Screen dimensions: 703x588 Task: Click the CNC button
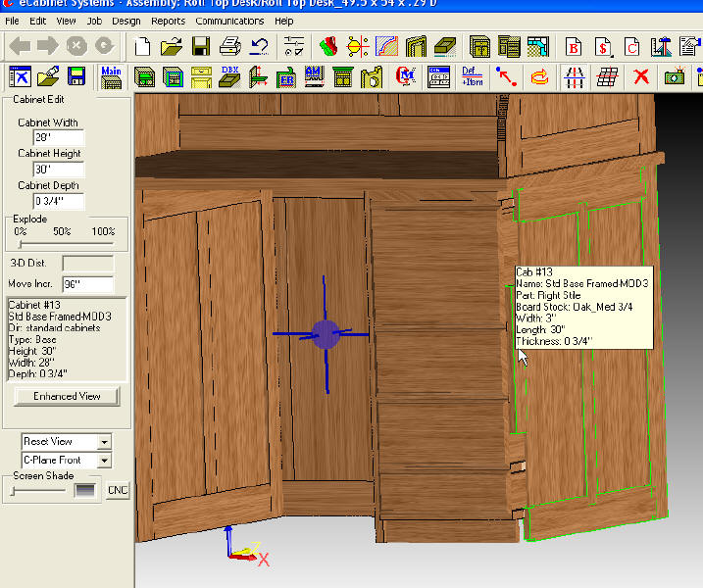118,490
